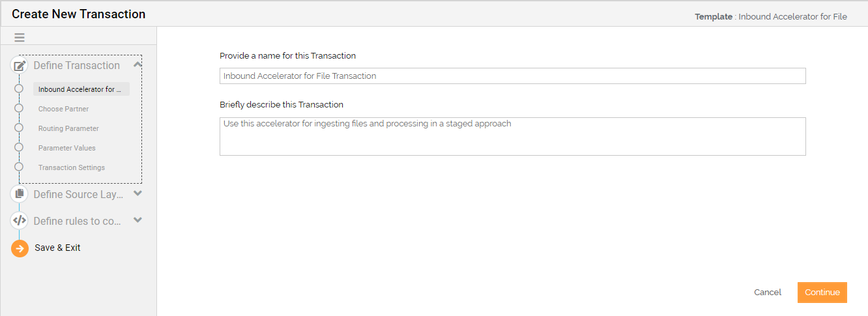Image resolution: width=868 pixels, height=316 pixels.
Task: Select the Routing Parameter step circle
Action: pos(19,128)
